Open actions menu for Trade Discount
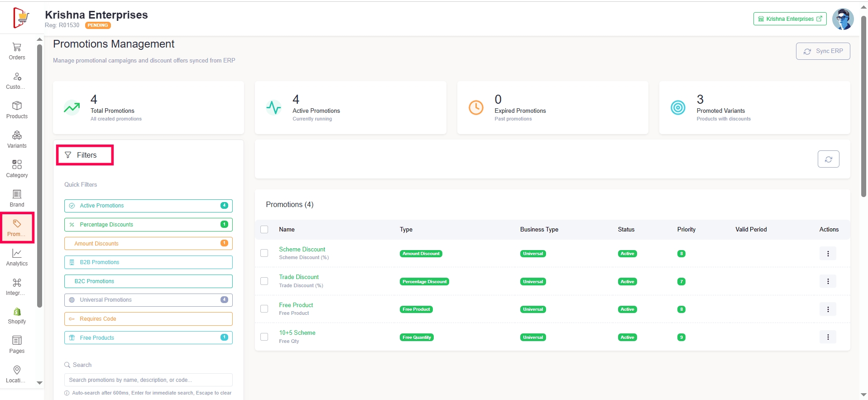868x400 pixels. [828, 281]
